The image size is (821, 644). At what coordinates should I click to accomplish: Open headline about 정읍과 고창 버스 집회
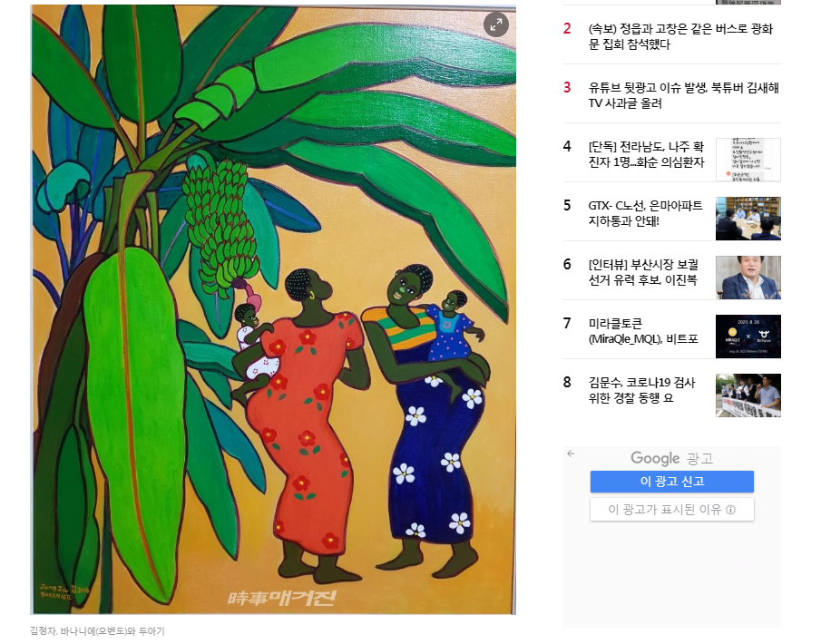coord(680,36)
